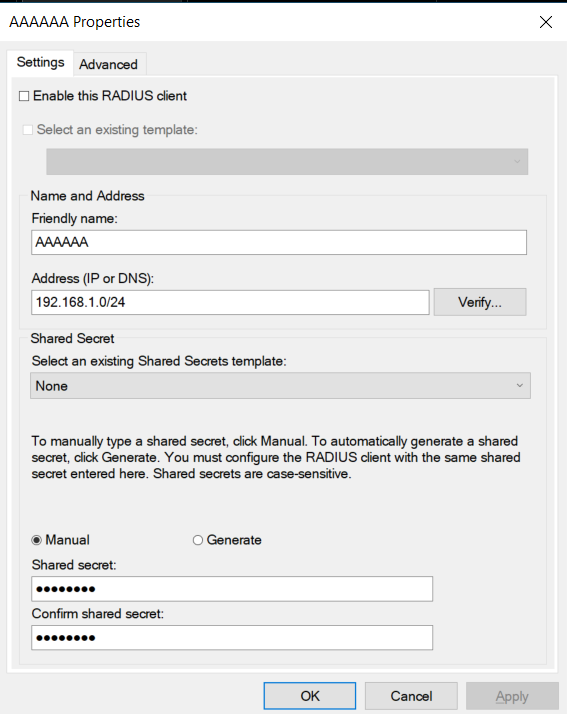Confirm changes with the OK button
The height and width of the screenshot is (714, 567).
pos(310,696)
